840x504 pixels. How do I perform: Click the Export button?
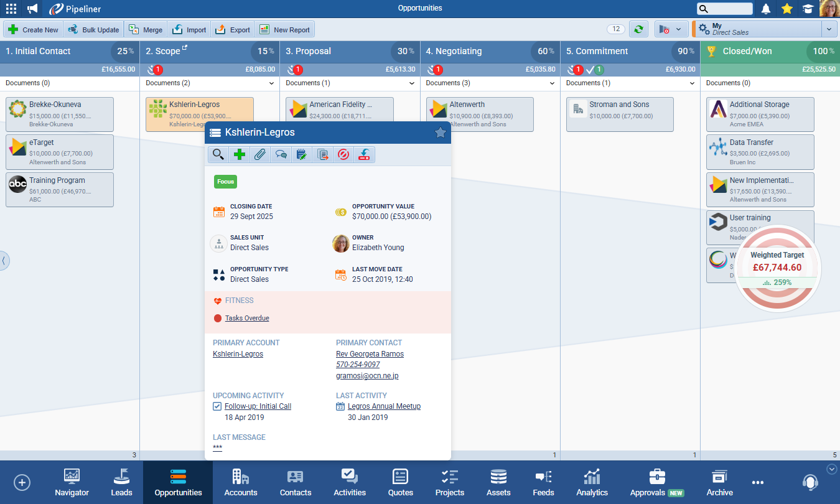[x=233, y=29]
